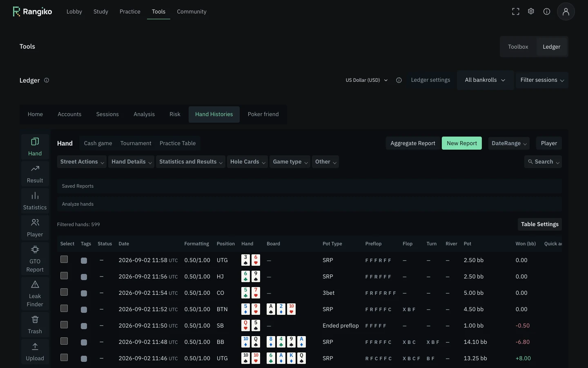This screenshot has width=588, height=368.
Task: Switch to the Toolbox view
Action: click(x=518, y=47)
